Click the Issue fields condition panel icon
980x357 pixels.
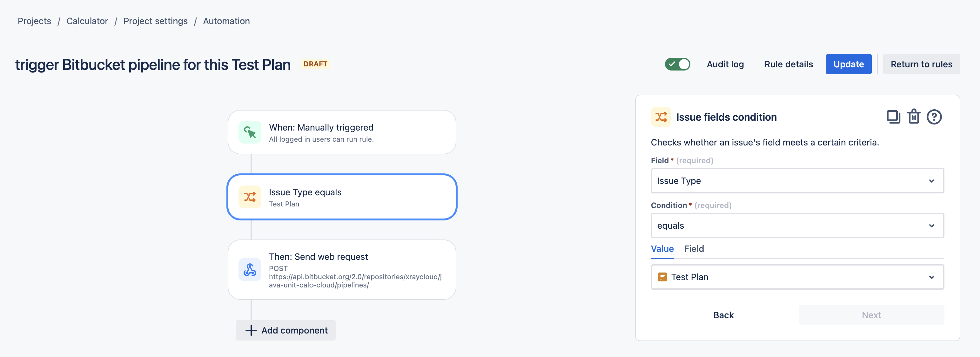click(661, 117)
